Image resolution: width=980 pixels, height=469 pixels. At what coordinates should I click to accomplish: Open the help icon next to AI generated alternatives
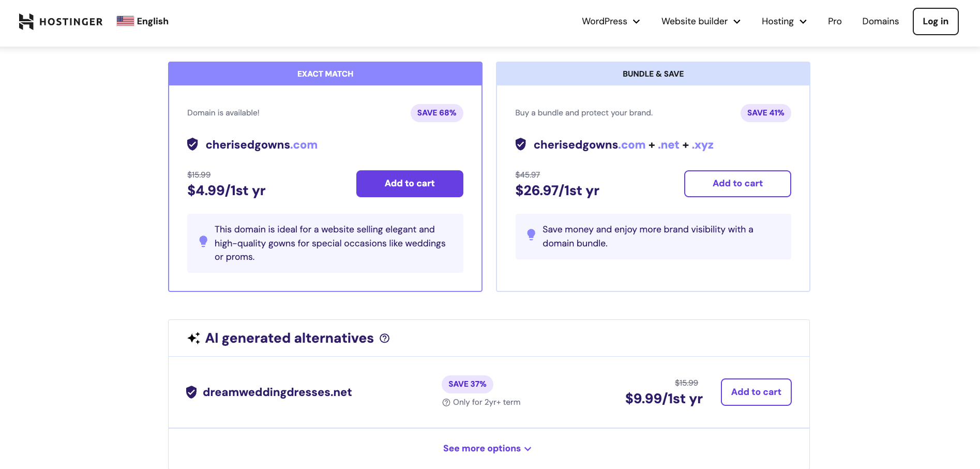click(384, 339)
